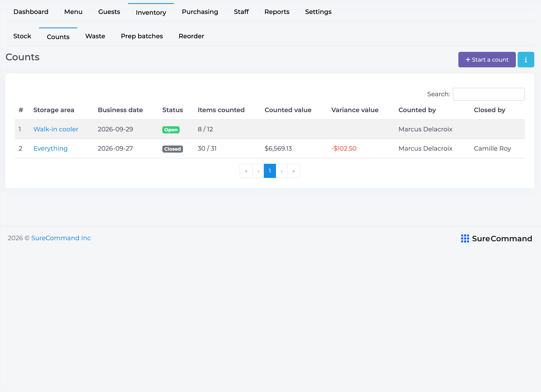Click the green Open status badge

pyautogui.click(x=171, y=130)
